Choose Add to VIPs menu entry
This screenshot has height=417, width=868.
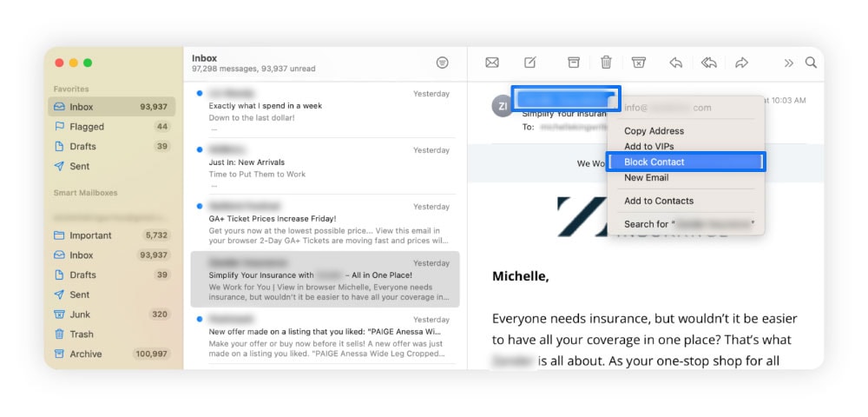coord(648,147)
